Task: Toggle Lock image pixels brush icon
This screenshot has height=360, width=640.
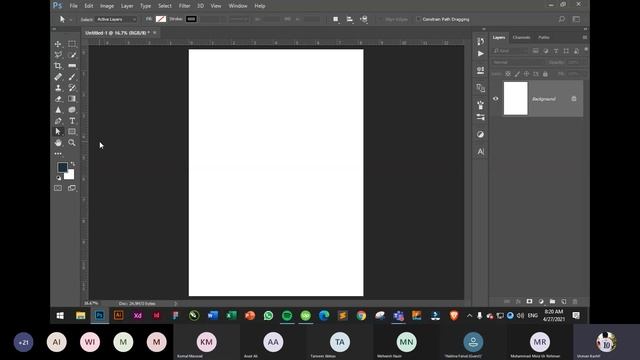Action: [x=517, y=74]
